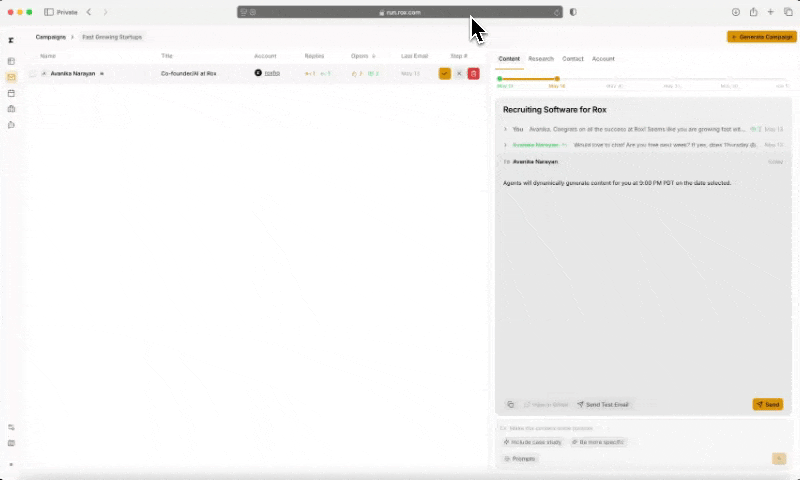Click the 'Include case study' suggestion chip
The width and height of the screenshot is (800, 480).
pos(532,442)
